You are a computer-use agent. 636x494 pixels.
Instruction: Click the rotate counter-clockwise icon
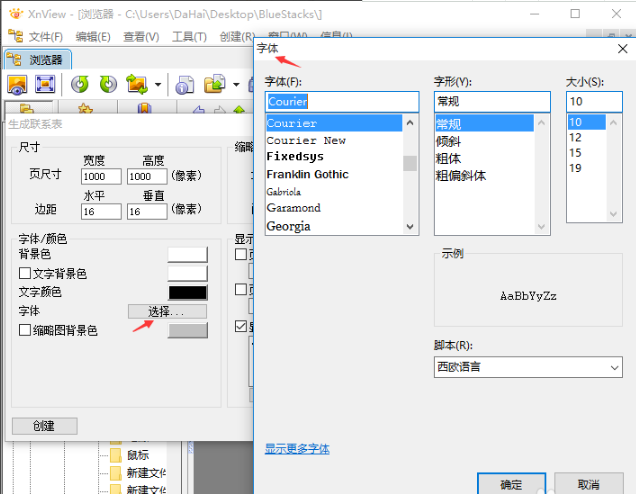(x=80, y=85)
